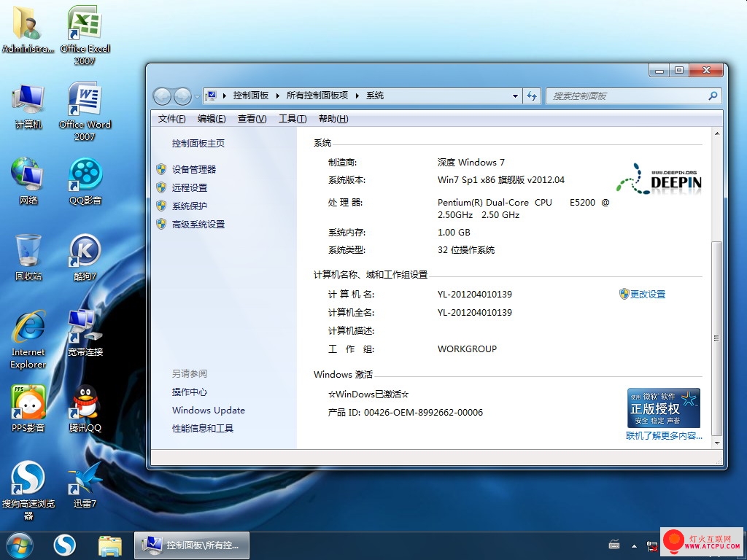Select computer name value beside 计算机全名
Viewport: 747px width, 560px height.
tap(475, 312)
